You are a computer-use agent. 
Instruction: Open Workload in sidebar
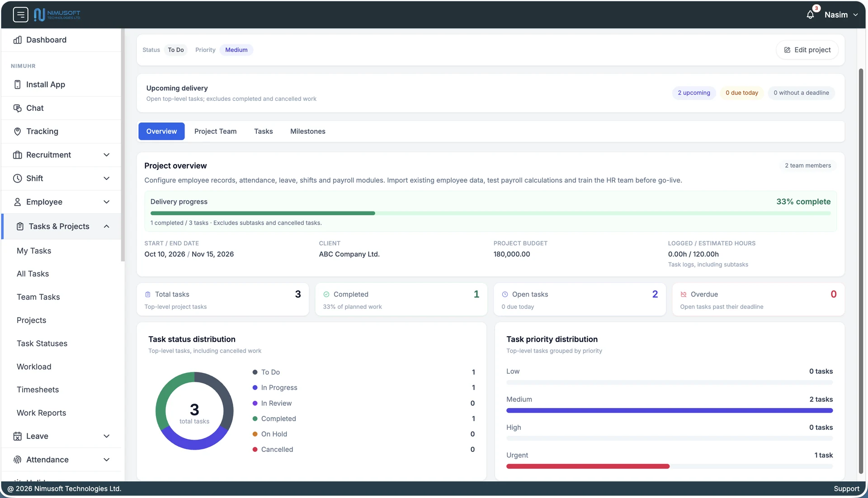(34, 366)
